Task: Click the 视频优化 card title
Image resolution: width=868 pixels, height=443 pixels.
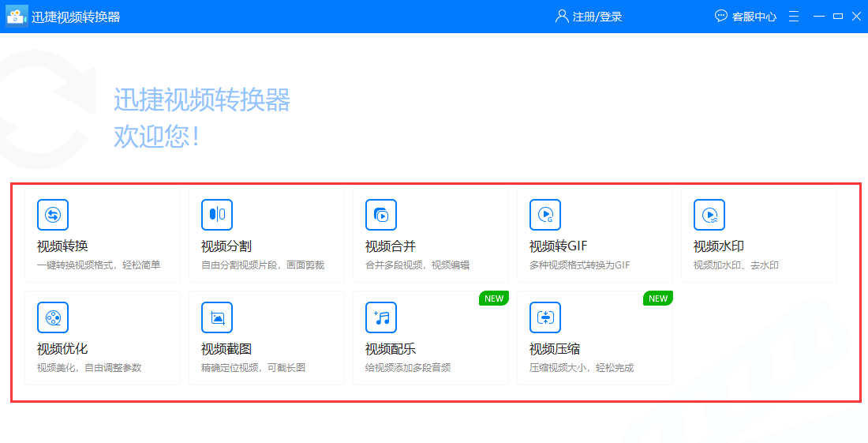Action: pyautogui.click(x=62, y=349)
